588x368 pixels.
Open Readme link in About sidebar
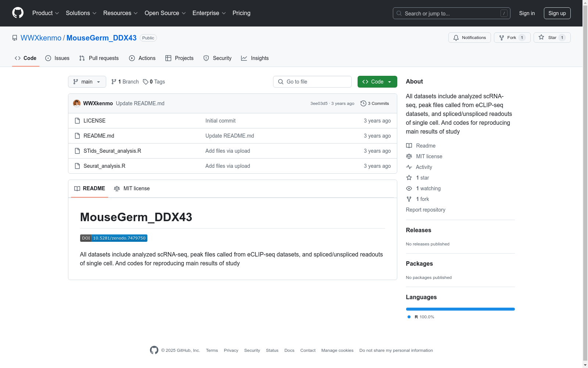coord(421,146)
